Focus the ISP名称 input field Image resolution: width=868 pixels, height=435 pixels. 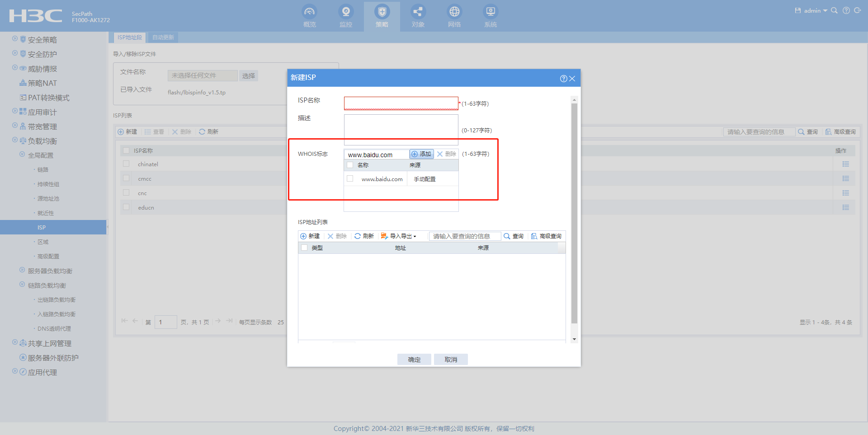401,103
